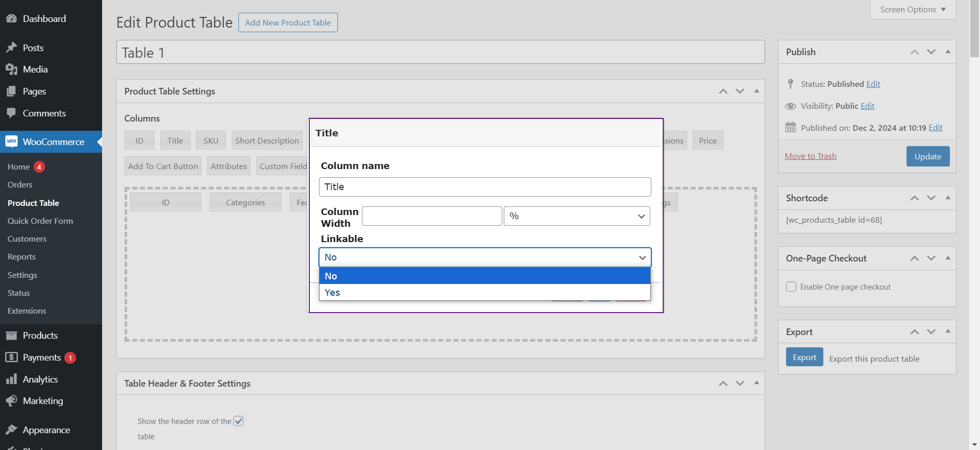
Task: Click the Move to Trash link
Action: (811, 156)
